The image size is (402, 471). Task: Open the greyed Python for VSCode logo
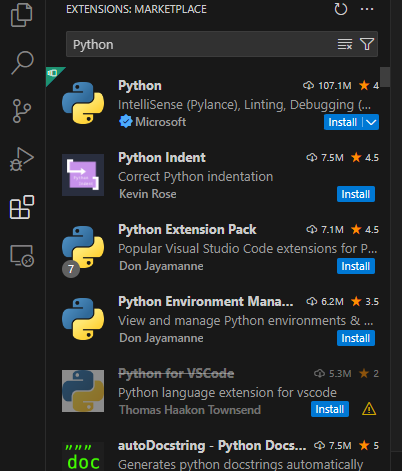coord(83,391)
